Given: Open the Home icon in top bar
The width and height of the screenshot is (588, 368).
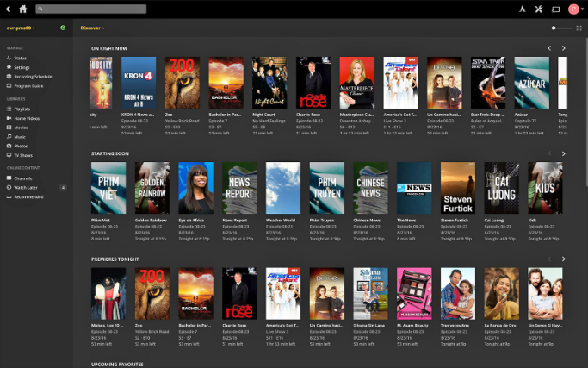Looking at the screenshot, I should [23, 9].
